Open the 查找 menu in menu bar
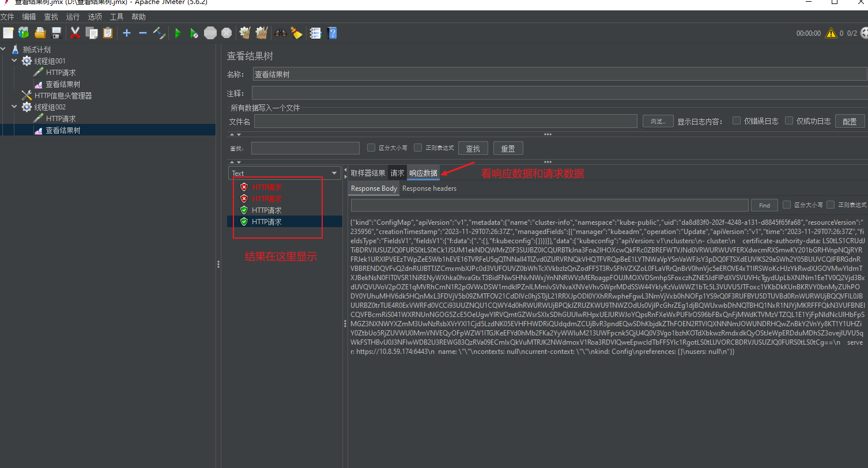 pos(51,17)
